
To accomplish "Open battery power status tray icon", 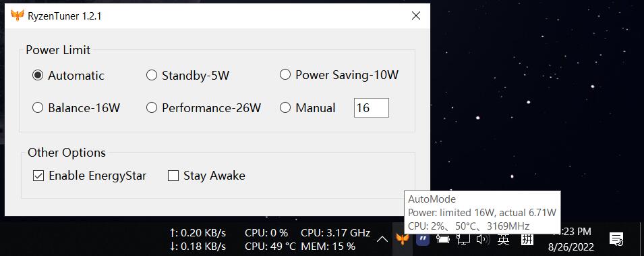I will coord(443,238).
